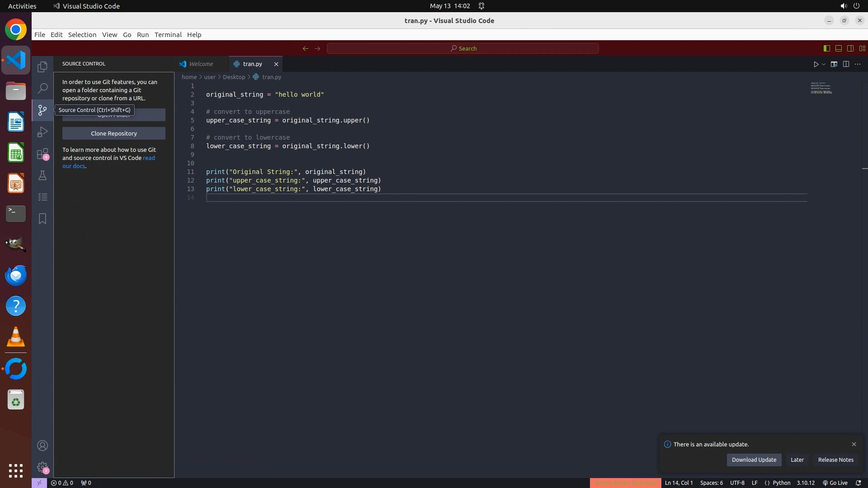Viewport: 868px width, 488px height.
Task: Click the Download Update button
Action: point(754,460)
